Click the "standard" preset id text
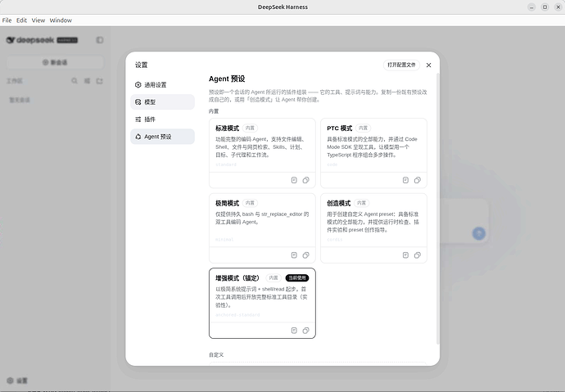Screen dimensions: 565x392 point(226,164)
